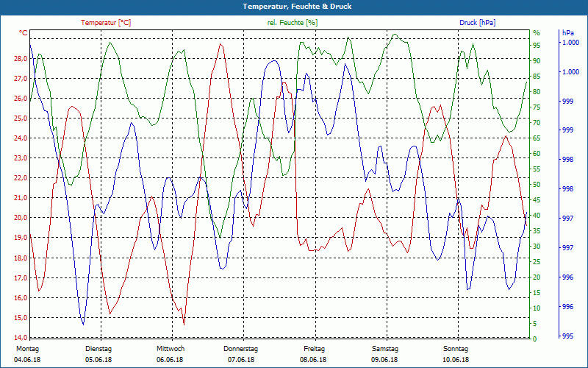Click the '21,0' temperature axis value
Image resolution: width=588 pixels, height=368 pixels.
coord(21,198)
